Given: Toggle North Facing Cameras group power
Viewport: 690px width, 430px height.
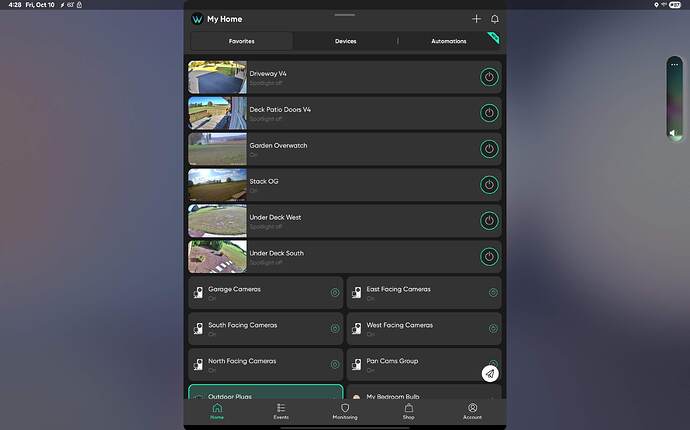Looking at the screenshot, I should (x=335, y=364).
